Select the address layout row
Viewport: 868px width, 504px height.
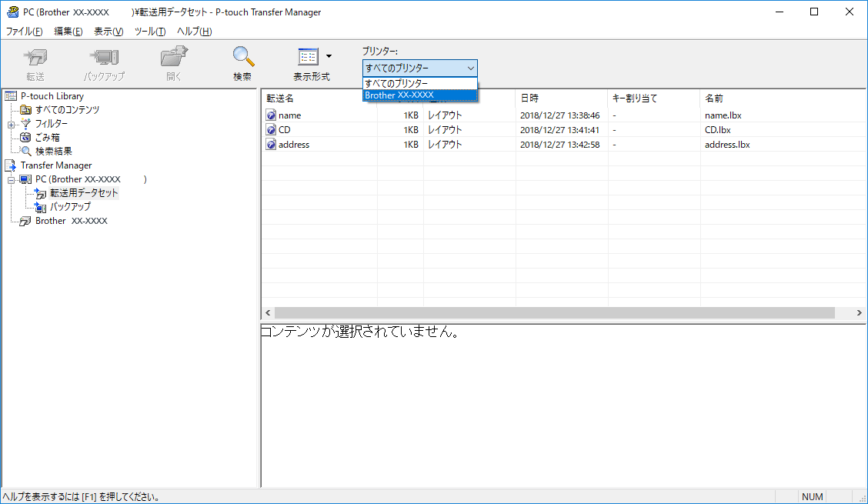click(563, 145)
